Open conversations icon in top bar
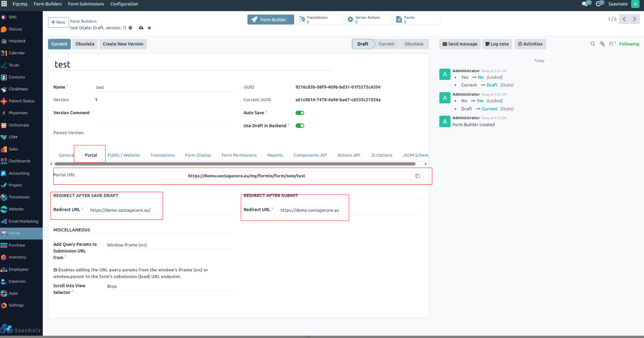Image resolution: width=644 pixels, height=338 pixels. pyautogui.click(x=585, y=4)
